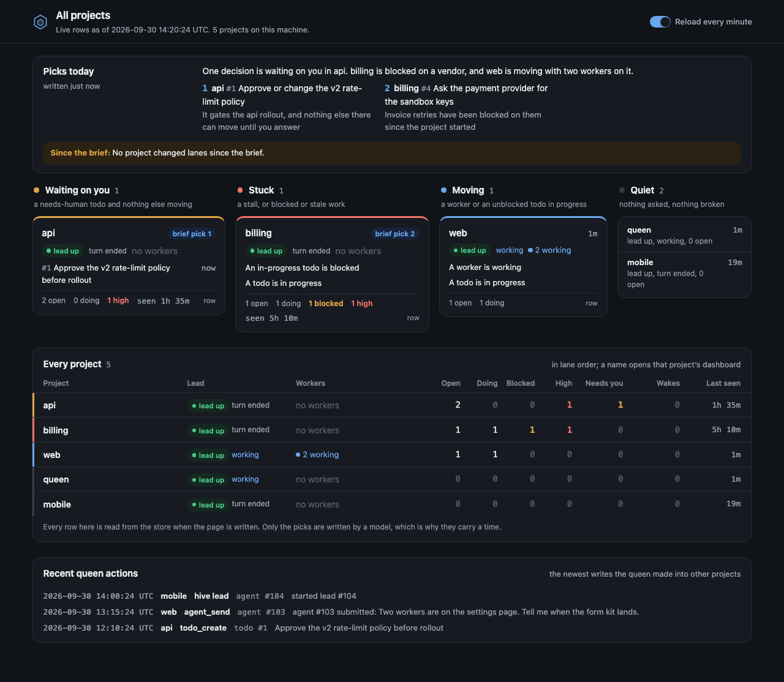
Task: Open the api project card title
Action: [x=48, y=233]
